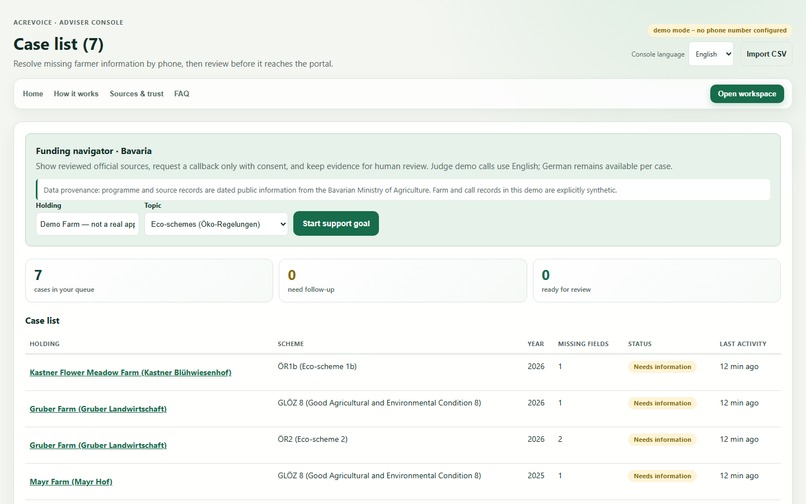Expand the Topic dropdown for Eco-schemes

click(x=216, y=224)
